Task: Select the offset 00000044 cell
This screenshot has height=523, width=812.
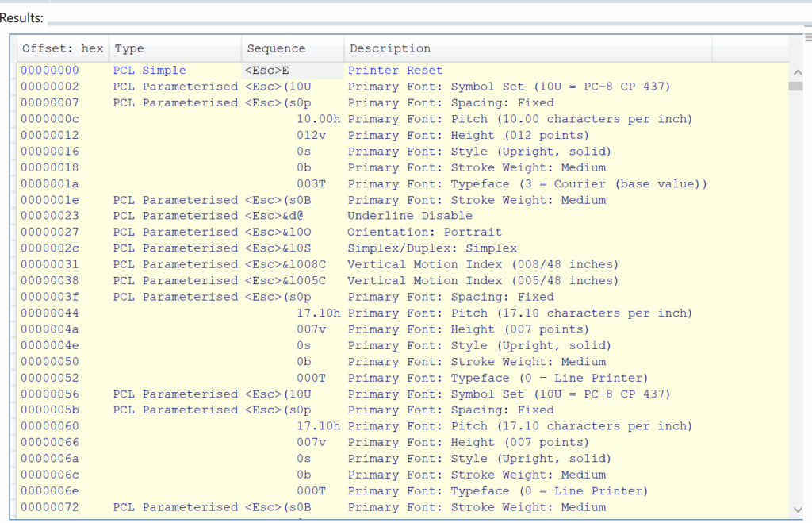Action: (x=49, y=313)
